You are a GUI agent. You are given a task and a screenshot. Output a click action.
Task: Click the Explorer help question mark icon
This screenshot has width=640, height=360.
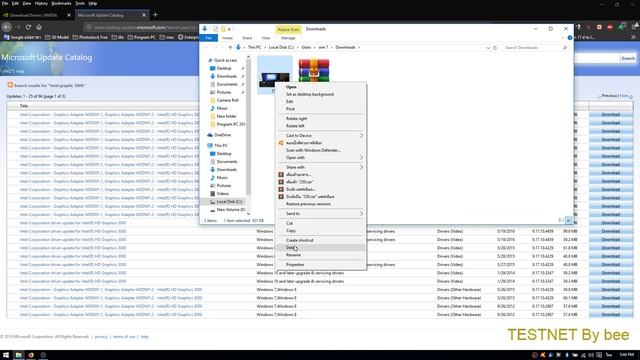[x=569, y=38]
